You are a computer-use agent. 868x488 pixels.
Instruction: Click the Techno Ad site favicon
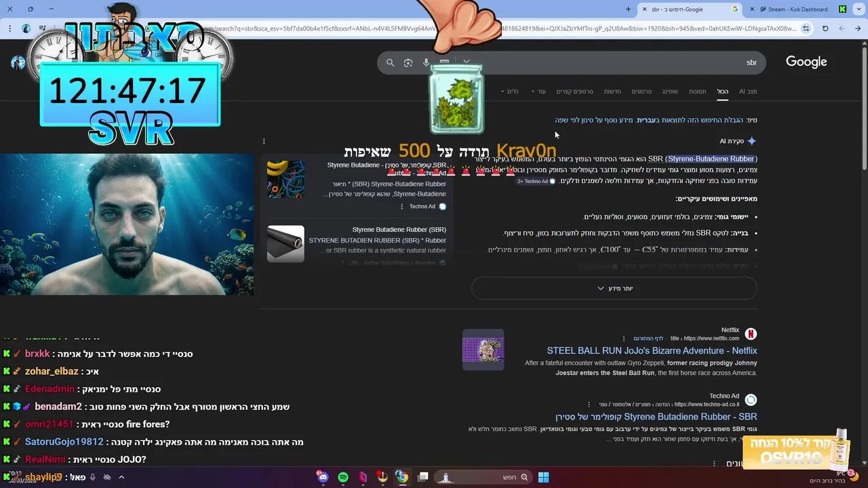(x=751, y=400)
